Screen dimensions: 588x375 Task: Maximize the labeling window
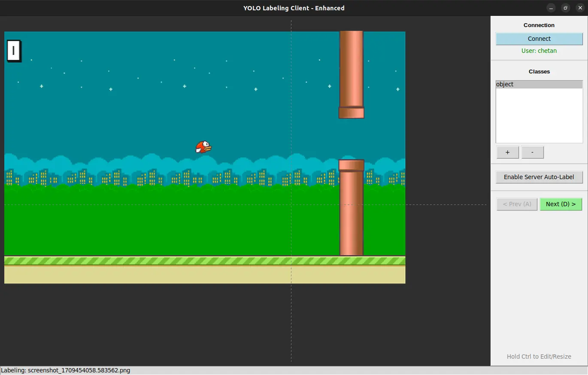(566, 8)
